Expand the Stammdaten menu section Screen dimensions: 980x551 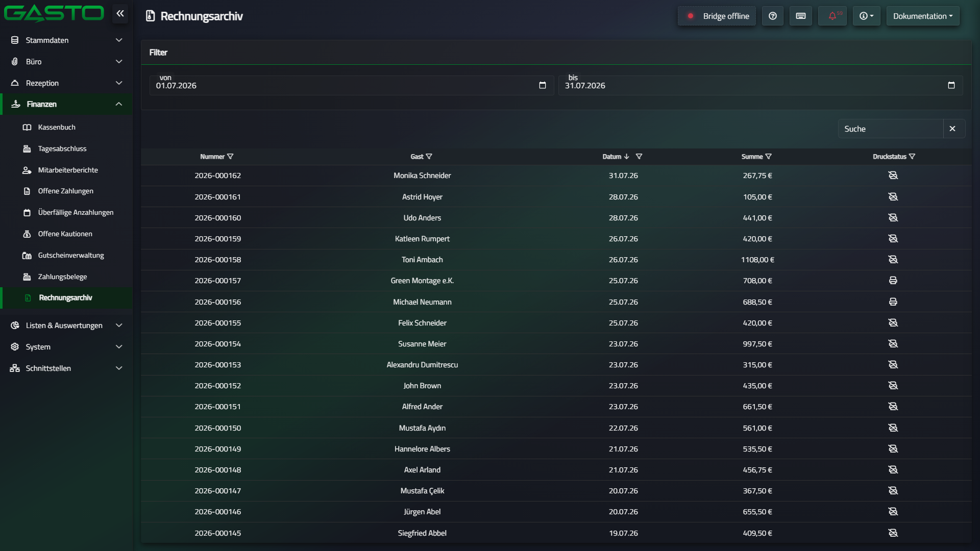pos(66,40)
